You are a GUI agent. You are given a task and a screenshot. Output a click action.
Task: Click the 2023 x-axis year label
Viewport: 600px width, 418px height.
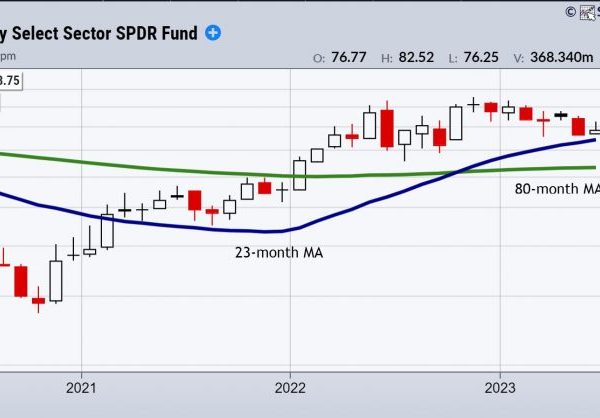(500, 388)
